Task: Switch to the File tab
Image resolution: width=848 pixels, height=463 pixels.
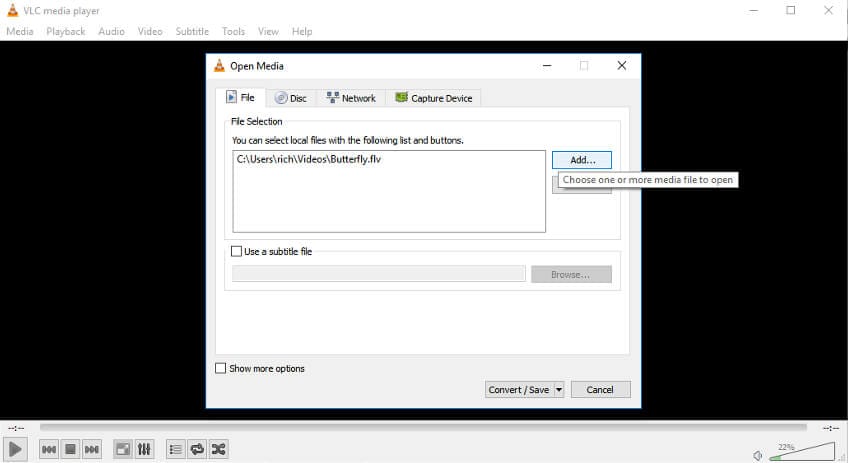Action: pos(241,97)
